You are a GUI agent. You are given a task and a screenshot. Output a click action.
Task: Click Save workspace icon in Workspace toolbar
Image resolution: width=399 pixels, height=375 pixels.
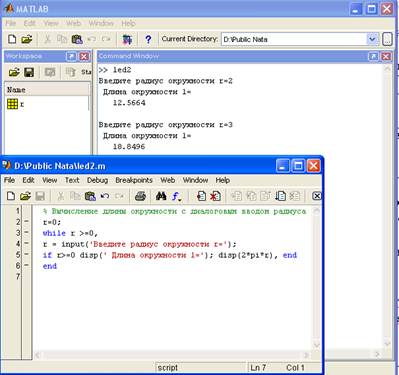point(29,72)
